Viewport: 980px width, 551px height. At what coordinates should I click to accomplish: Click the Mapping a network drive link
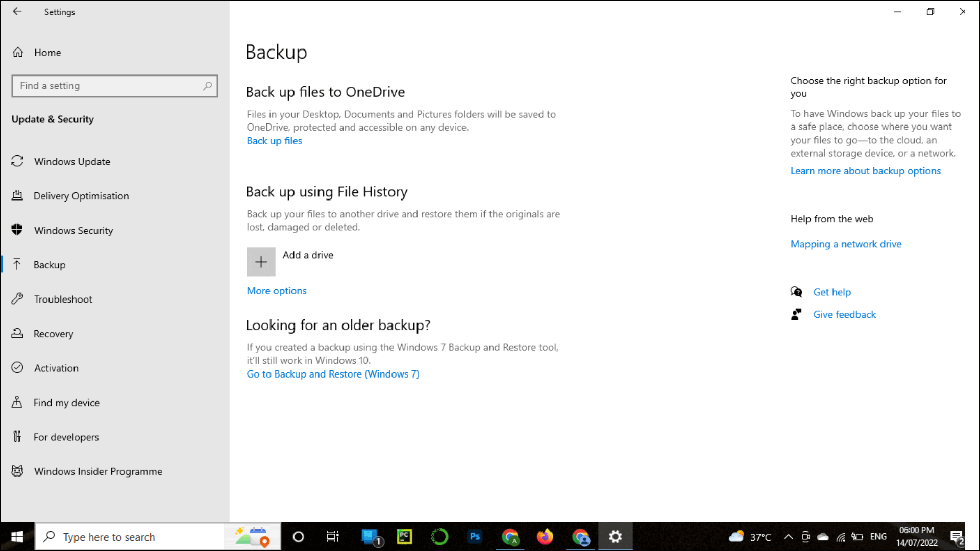[846, 243]
